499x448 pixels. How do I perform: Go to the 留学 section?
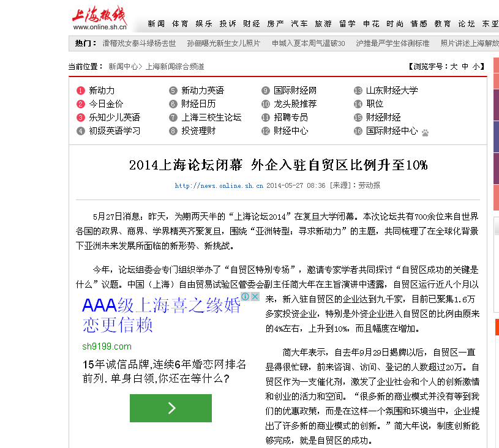(x=347, y=24)
